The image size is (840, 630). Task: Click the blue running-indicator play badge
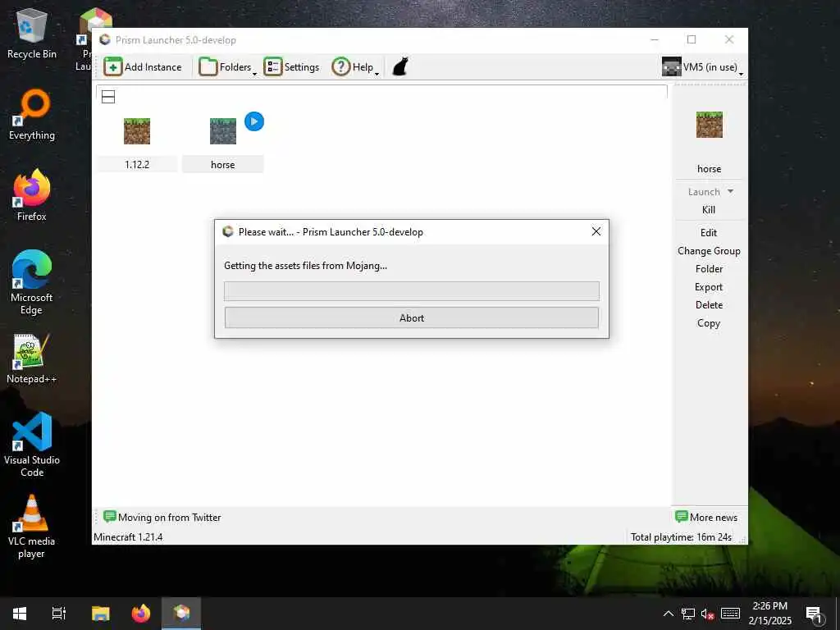[x=254, y=121]
